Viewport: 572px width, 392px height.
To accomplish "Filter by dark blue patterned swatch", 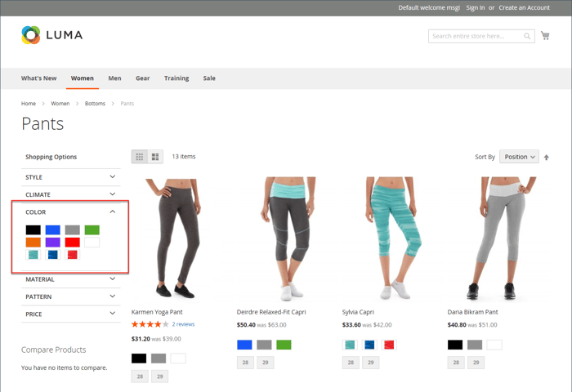I will point(53,255).
